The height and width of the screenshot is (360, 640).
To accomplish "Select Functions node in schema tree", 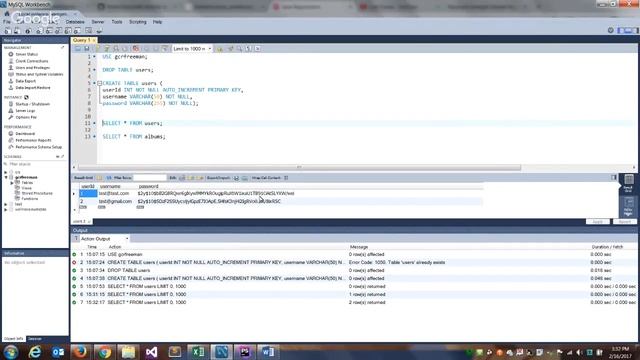I will pyautogui.click(x=29, y=199).
